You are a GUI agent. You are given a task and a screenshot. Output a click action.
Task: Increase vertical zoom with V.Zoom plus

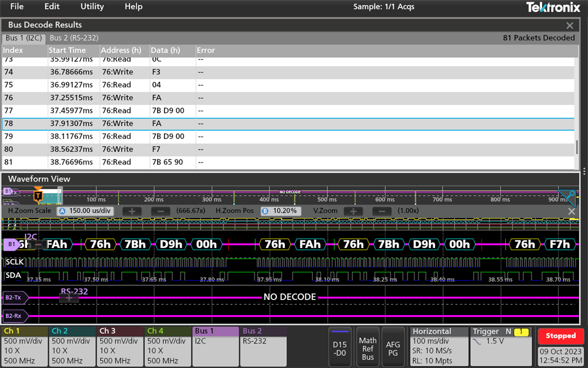click(353, 211)
